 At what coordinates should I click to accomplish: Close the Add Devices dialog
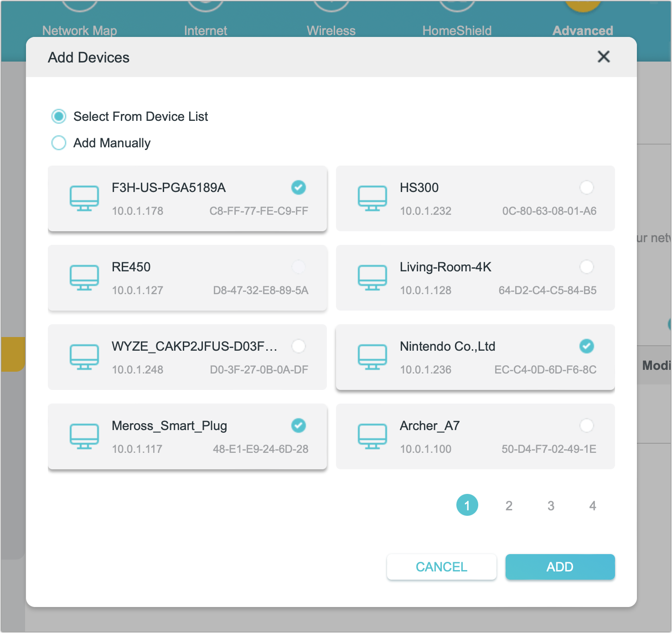pyautogui.click(x=603, y=57)
